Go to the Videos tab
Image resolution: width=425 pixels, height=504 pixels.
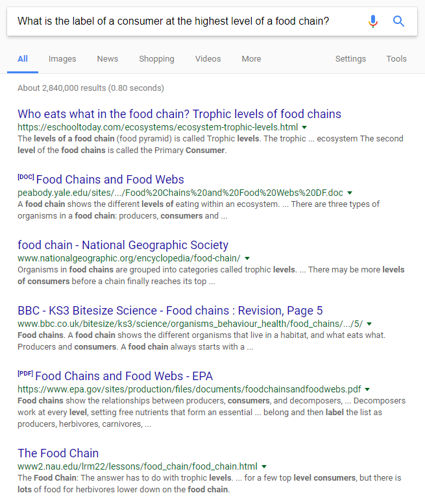click(x=208, y=59)
